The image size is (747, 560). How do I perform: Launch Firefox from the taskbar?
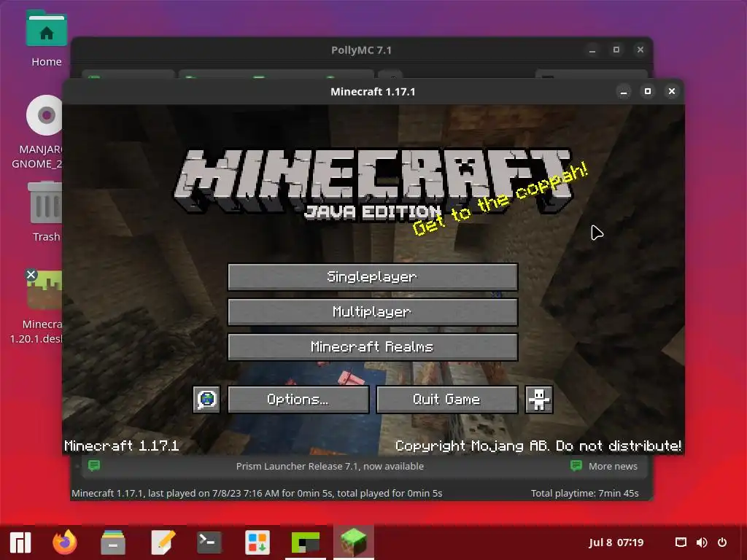click(x=65, y=542)
